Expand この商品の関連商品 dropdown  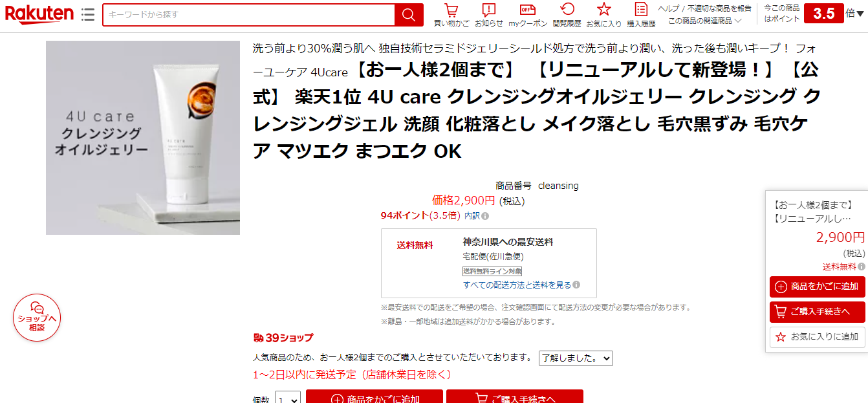[704, 21]
